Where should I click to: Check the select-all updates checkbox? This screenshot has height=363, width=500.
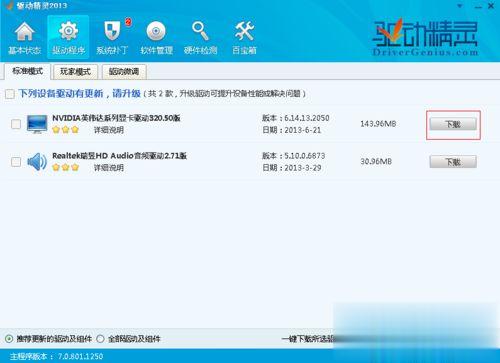(x=10, y=94)
